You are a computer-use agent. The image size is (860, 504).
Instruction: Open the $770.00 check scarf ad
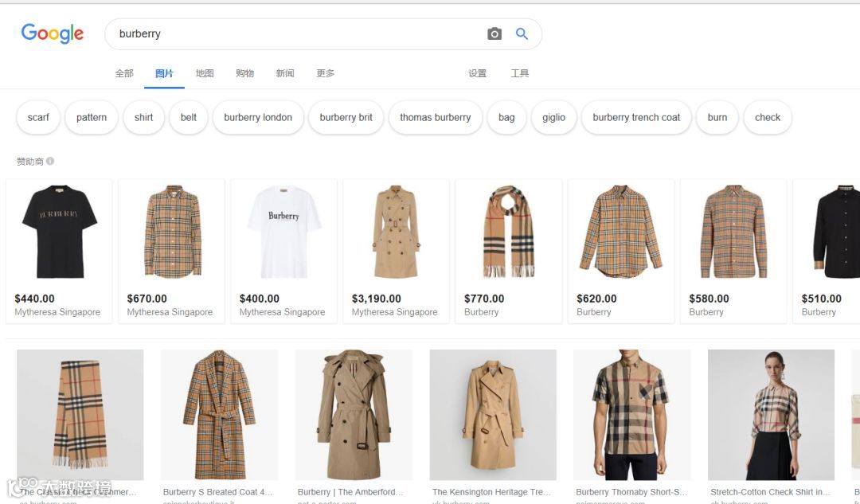click(x=509, y=251)
